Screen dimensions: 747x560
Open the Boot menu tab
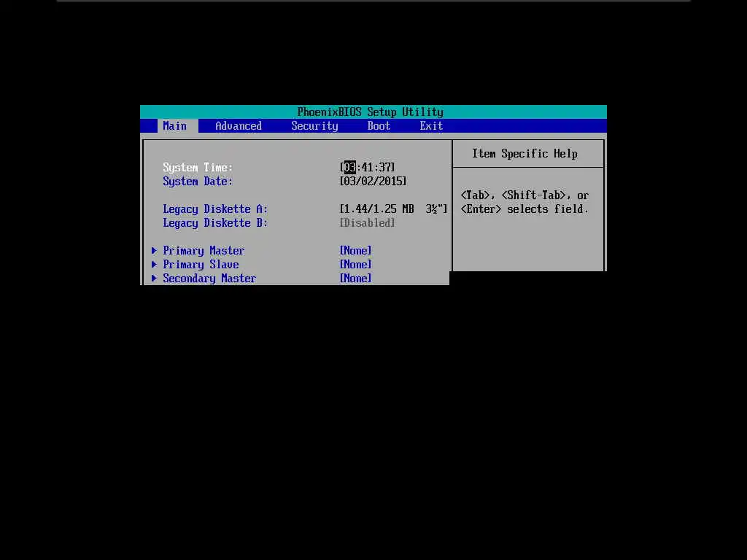click(x=379, y=125)
